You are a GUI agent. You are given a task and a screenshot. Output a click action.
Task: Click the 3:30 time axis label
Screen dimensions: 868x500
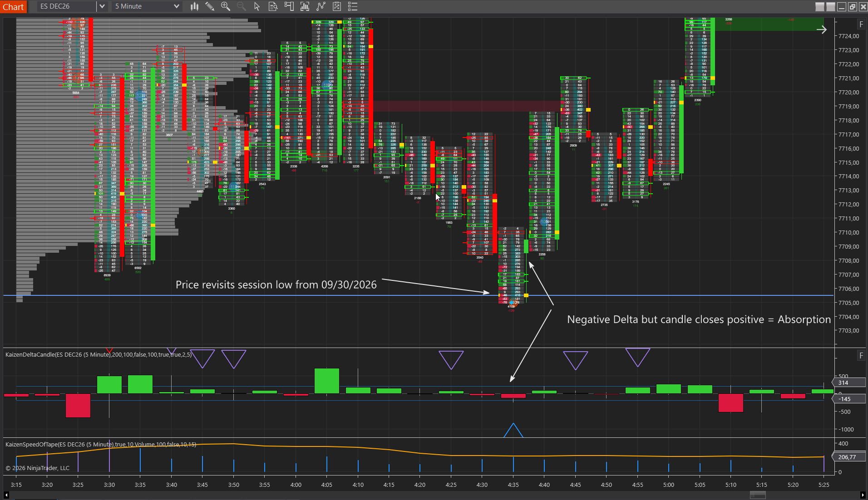[x=109, y=485]
